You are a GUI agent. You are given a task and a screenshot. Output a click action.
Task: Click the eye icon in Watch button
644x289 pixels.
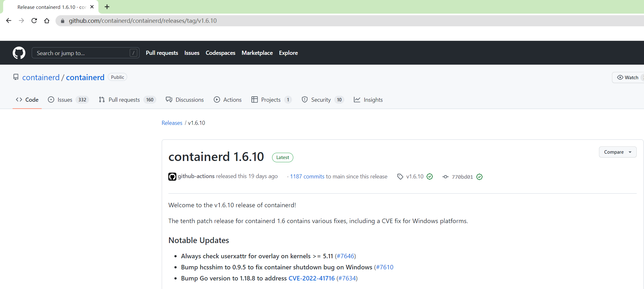620,77
